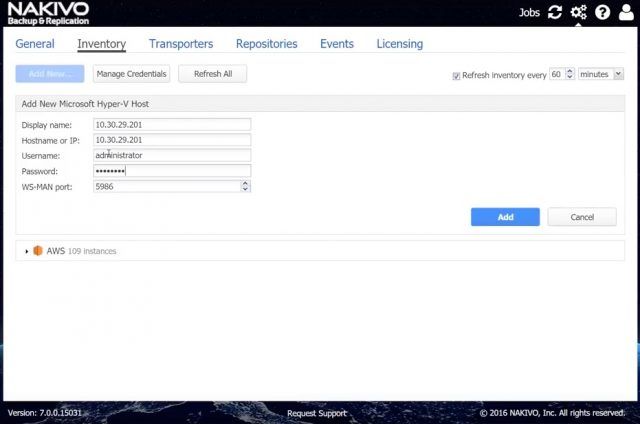Click the Version: 7.0.0.15031 text
The height and width of the screenshot is (424, 640).
[x=44, y=413]
